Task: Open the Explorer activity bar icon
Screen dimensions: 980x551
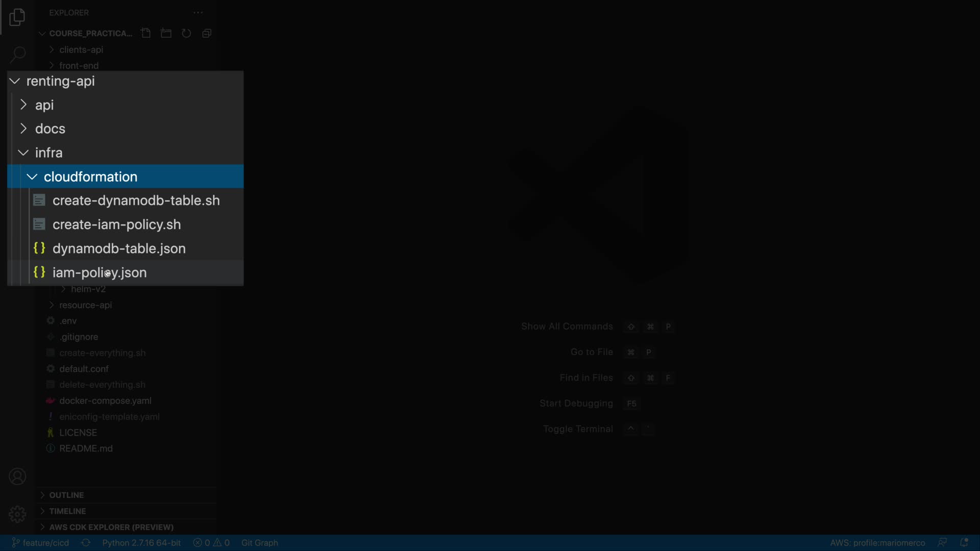Action: point(17,17)
